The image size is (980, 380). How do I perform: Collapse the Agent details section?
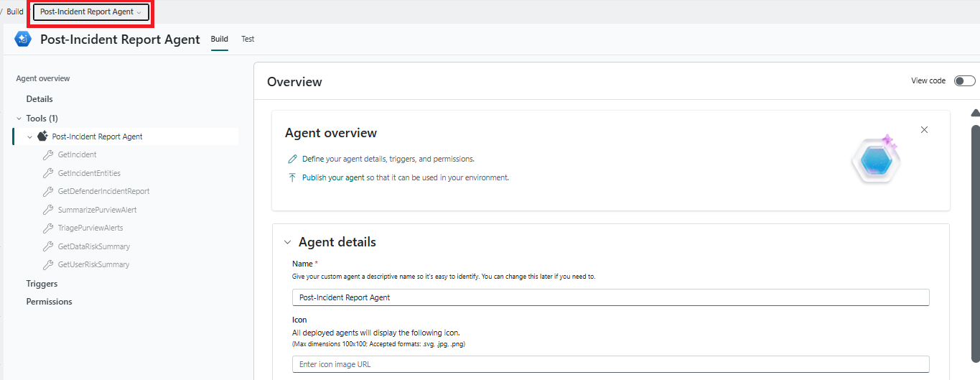[287, 243]
